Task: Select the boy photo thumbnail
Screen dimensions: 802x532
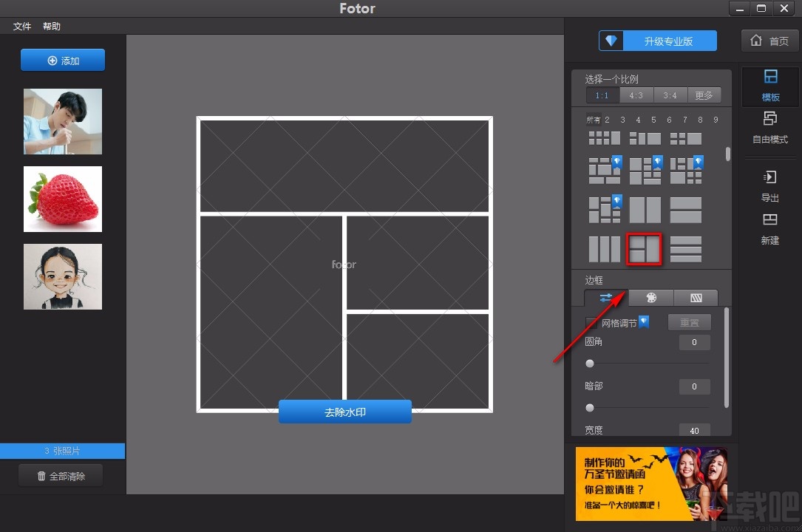Action: [x=63, y=122]
